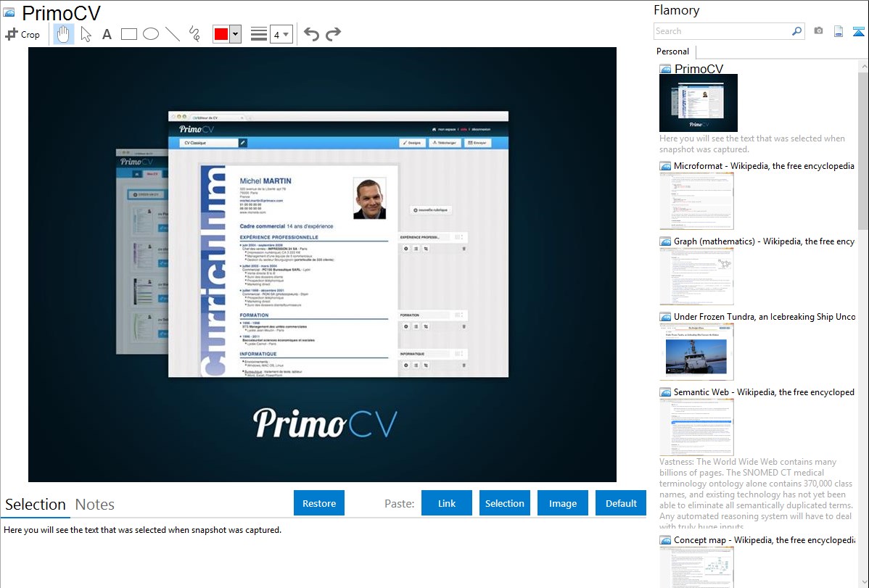Open the Under Frozen Tundra snapshot title

(765, 316)
